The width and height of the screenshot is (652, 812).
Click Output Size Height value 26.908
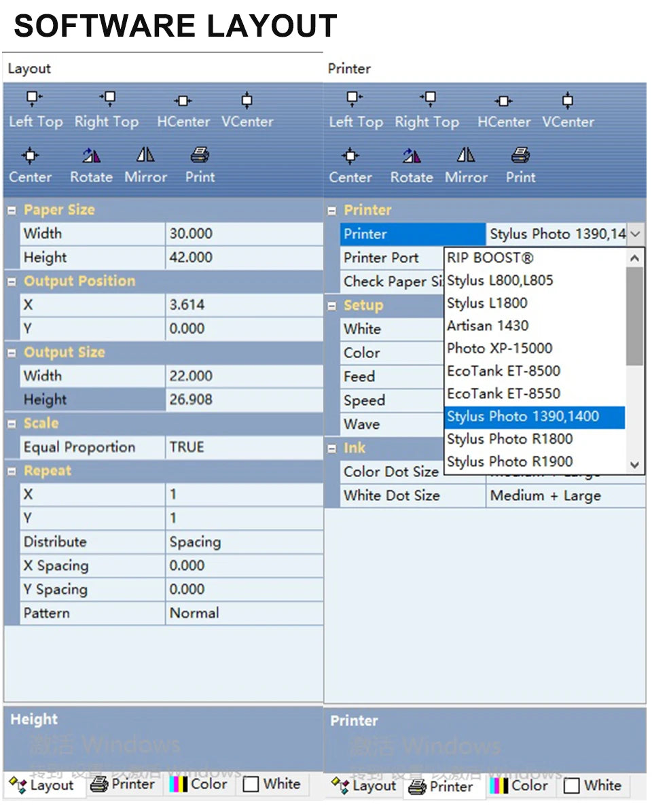point(244,400)
